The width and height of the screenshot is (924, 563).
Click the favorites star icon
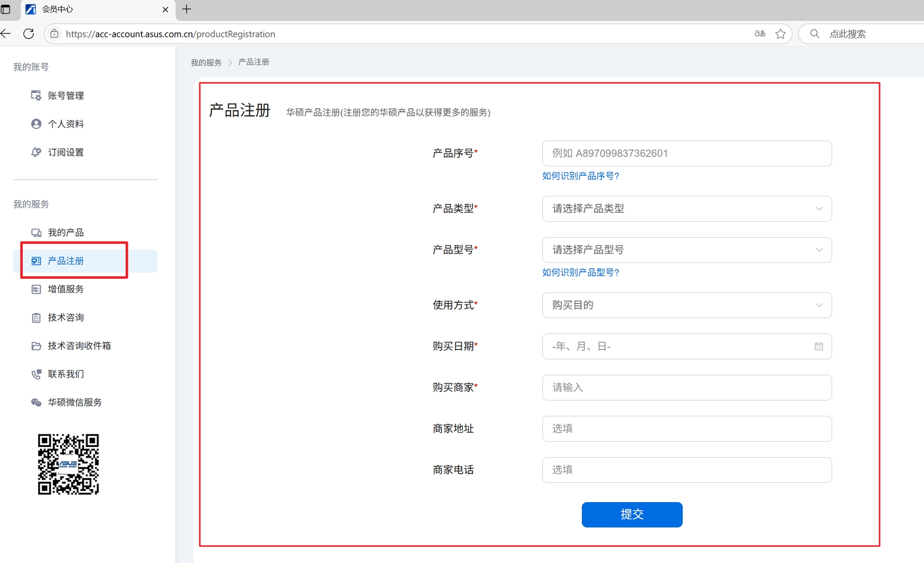(x=781, y=33)
